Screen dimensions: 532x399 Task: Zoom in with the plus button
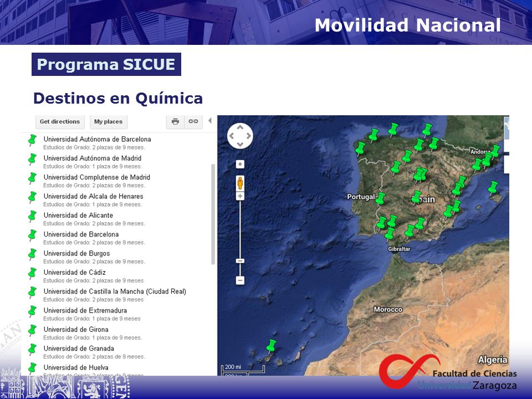click(x=240, y=196)
